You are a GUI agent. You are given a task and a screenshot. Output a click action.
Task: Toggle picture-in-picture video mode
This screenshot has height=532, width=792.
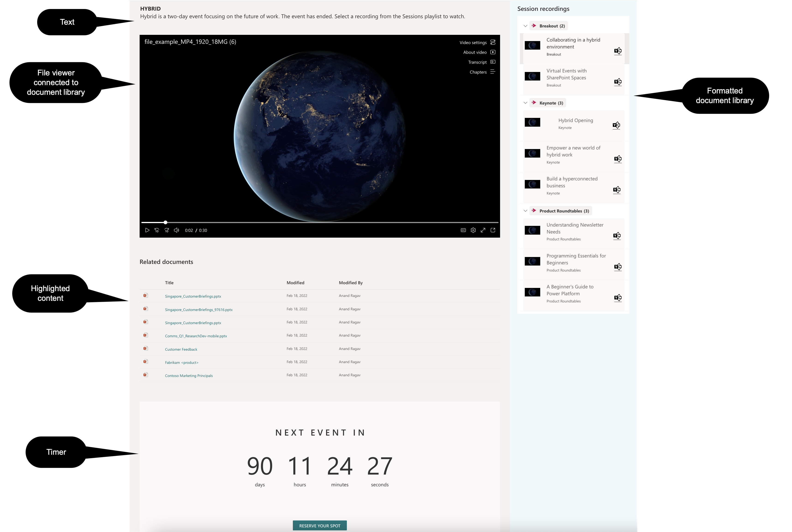click(x=493, y=230)
